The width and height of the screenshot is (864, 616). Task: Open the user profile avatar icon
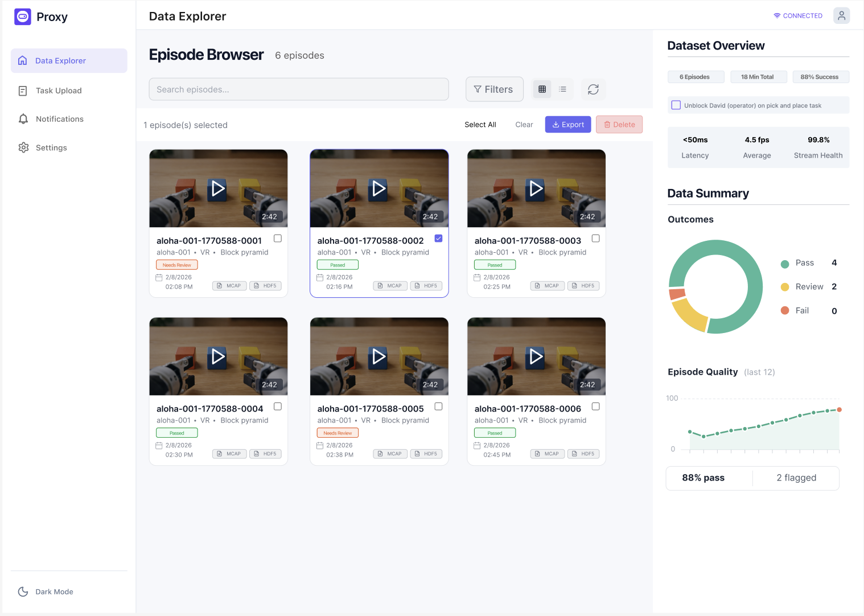841,15
